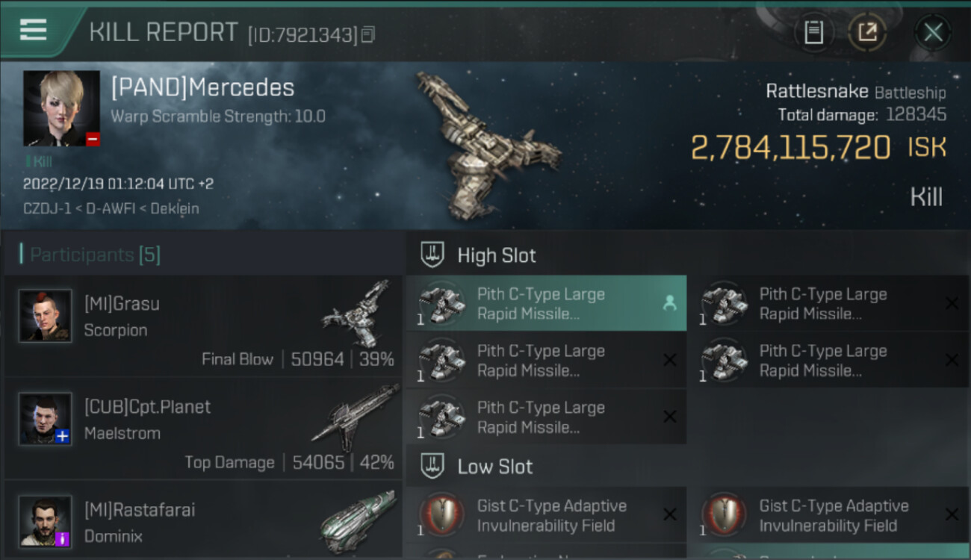This screenshot has height=560, width=971.
Task: Click the Dominix ship icon
Action: [358, 521]
